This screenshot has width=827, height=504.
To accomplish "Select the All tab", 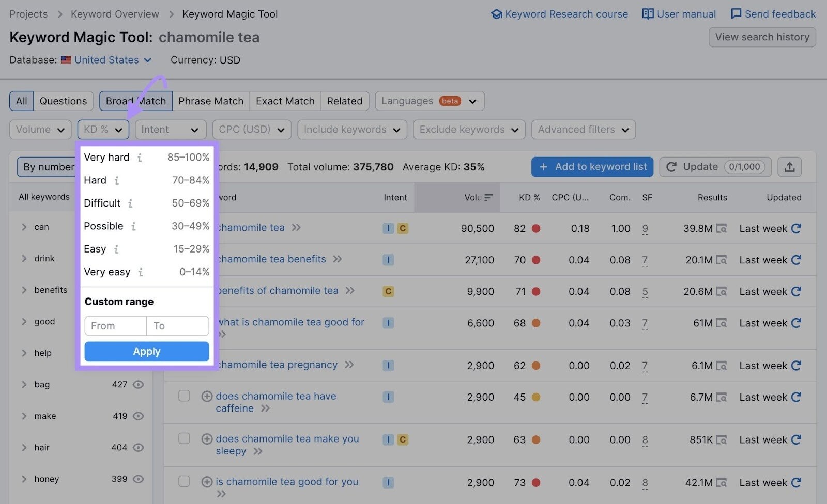I will point(21,101).
